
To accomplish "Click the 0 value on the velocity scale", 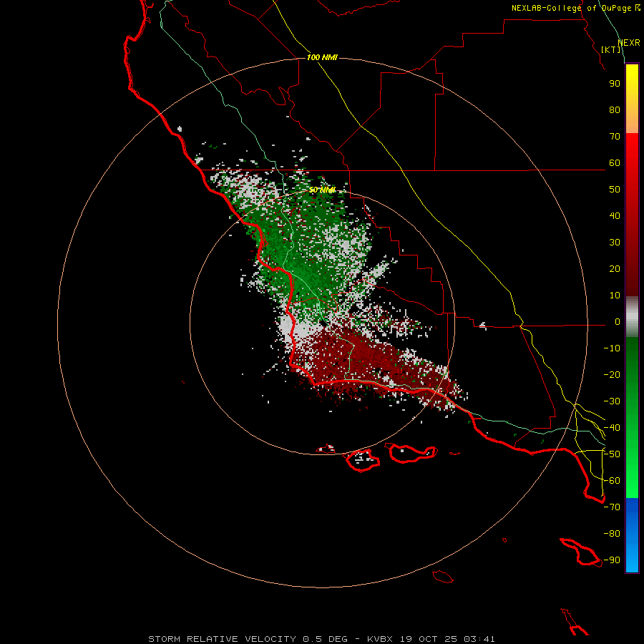I will tap(618, 322).
